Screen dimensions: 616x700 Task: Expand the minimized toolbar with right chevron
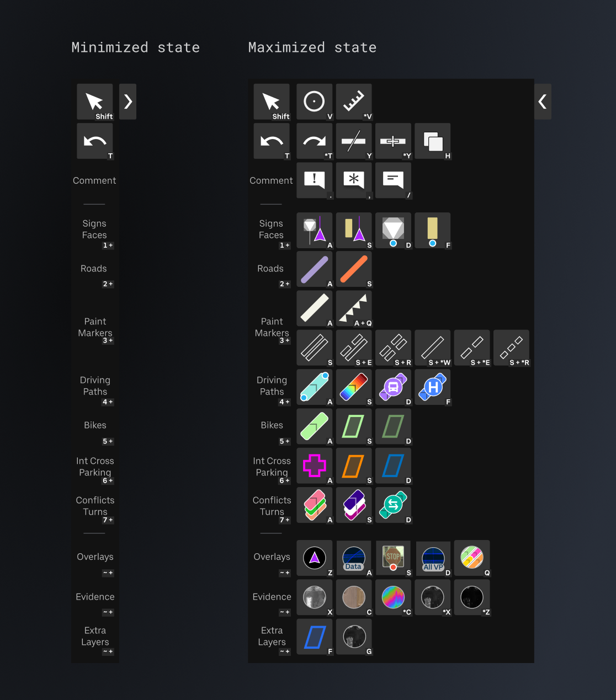point(128,101)
